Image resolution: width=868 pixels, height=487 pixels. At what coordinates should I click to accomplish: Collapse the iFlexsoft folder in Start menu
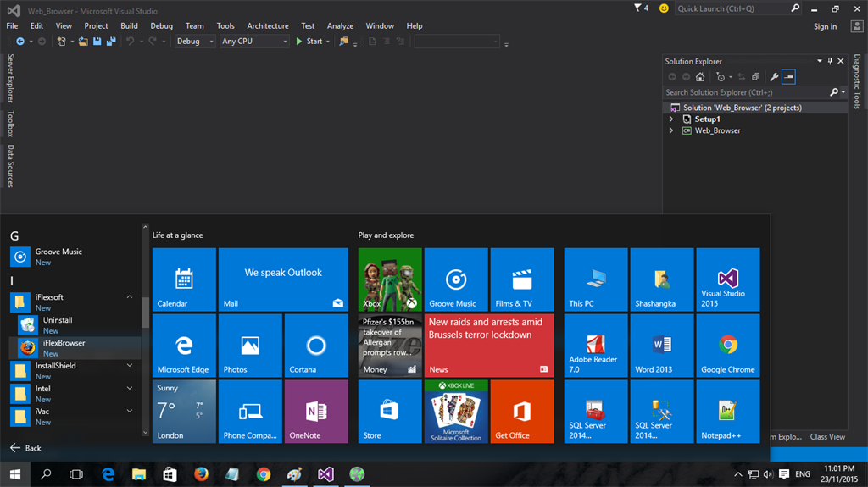130,297
